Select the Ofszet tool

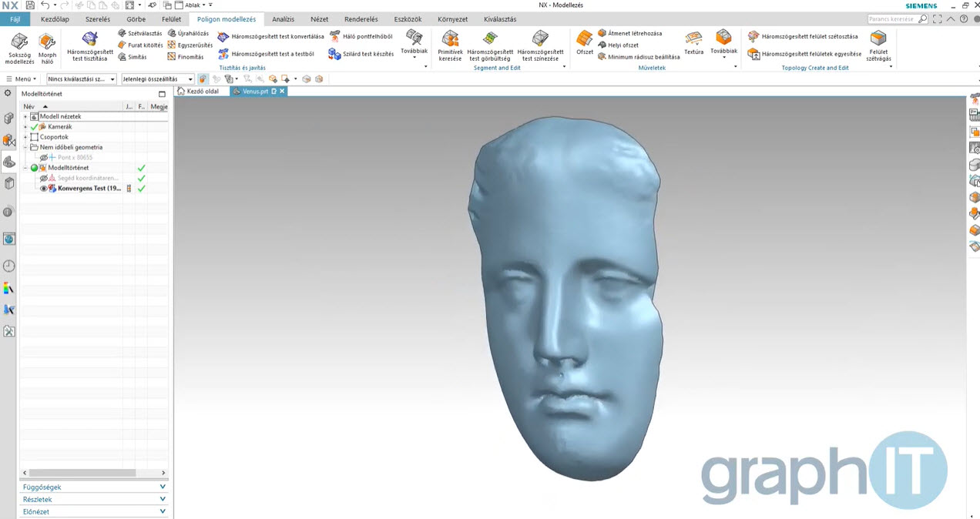[585, 39]
